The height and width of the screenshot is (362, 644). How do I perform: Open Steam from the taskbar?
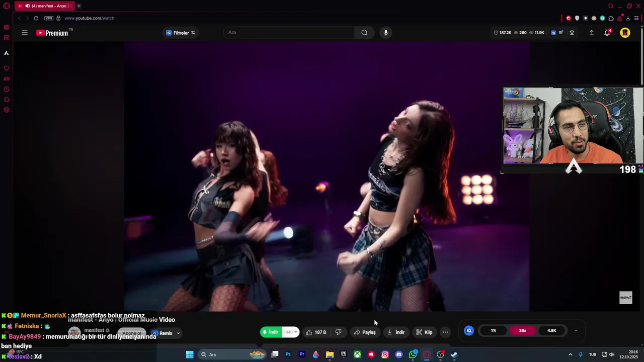pos(454,354)
